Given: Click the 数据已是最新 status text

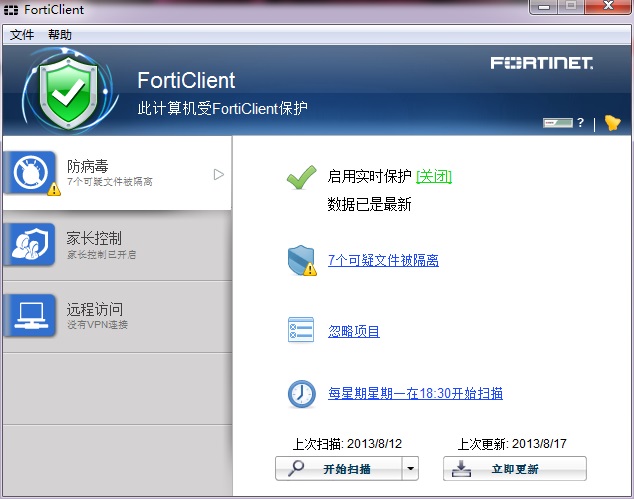Looking at the screenshot, I should [x=369, y=204].
